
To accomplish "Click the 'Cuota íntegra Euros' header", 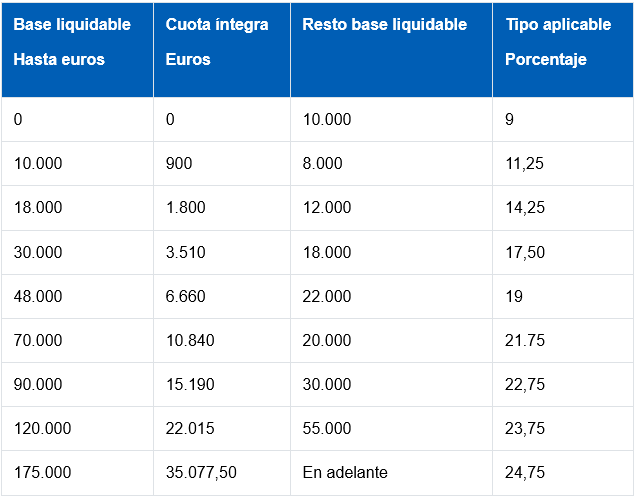I will (x=217, y=42).
